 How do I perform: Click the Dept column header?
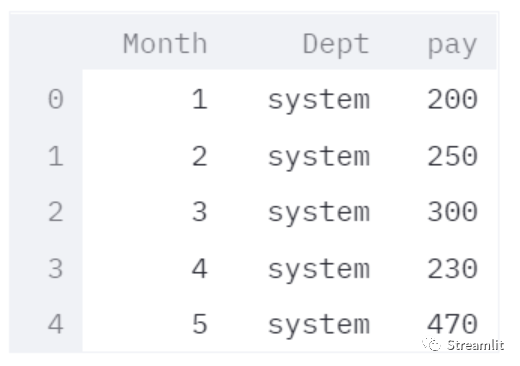[x=336, y=44]
